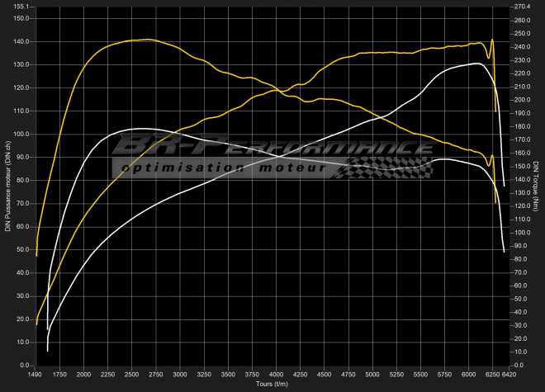Click the 4000 tick label on x-axis
545x392 pixels.
(276, 374)
